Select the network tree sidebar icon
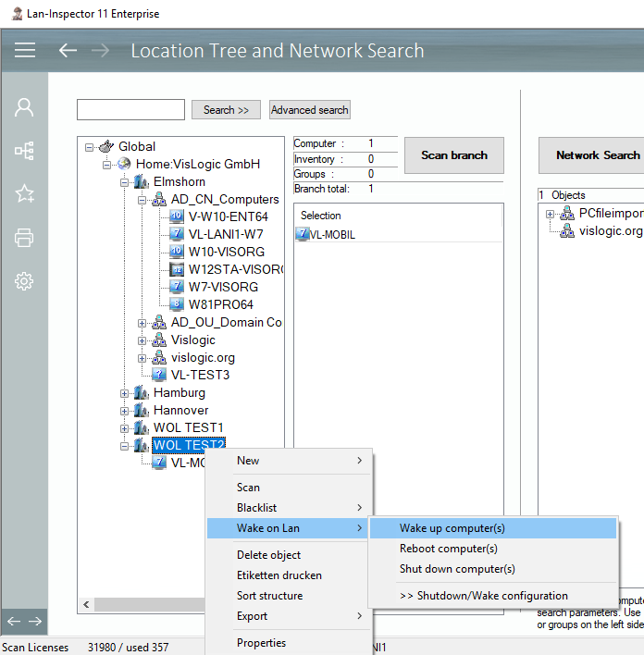 [24, 151]
